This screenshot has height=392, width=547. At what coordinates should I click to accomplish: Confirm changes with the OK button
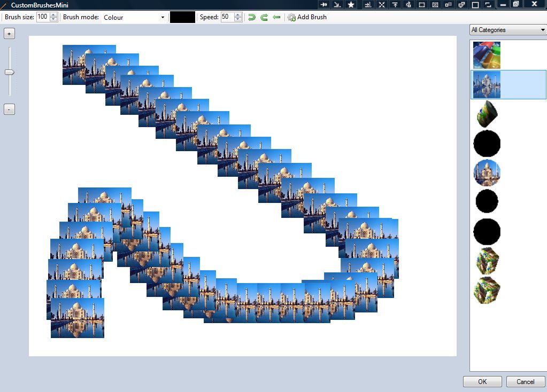pyautogui.click(x=482, y=381)
